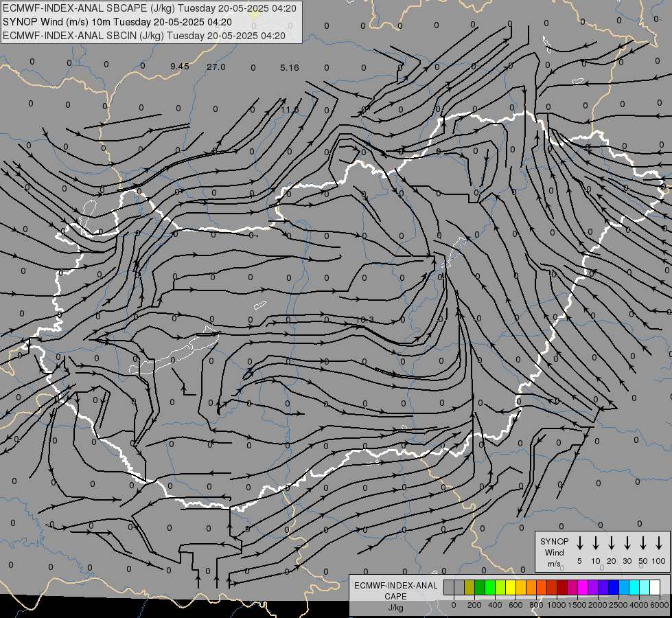Select the dark red CAPE legend swatch
Image resolution: width=672 pixels, height=618 pixels.
[x=562, y=587]
